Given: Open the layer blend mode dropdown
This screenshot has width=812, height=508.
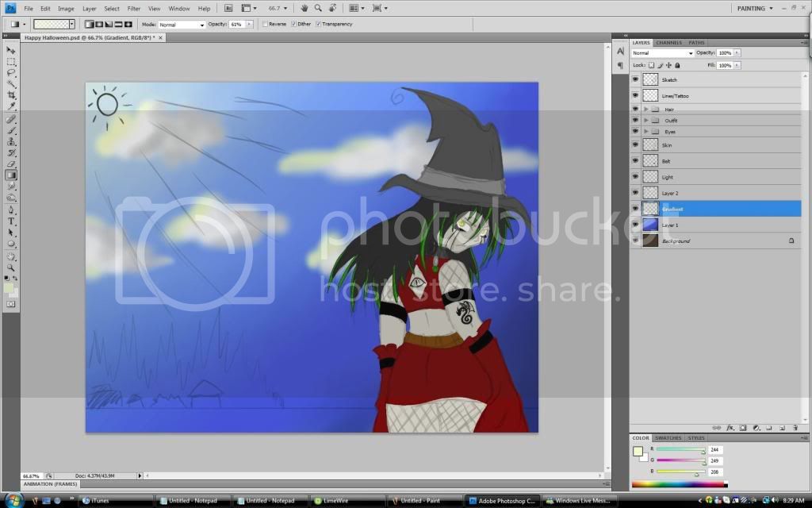Looking at the screenshot, I should pos(662,53).
